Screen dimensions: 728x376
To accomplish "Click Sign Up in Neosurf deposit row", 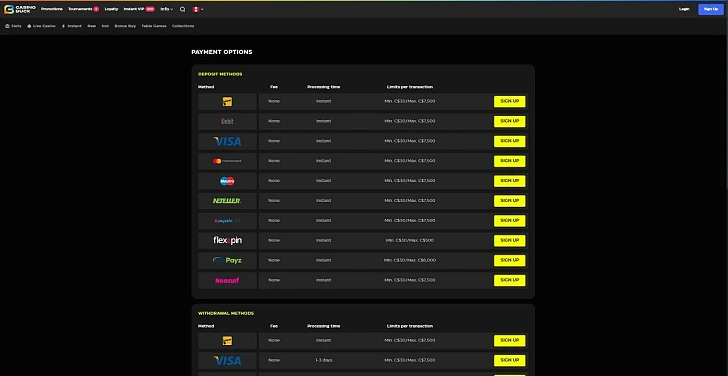I will (509, 280).
